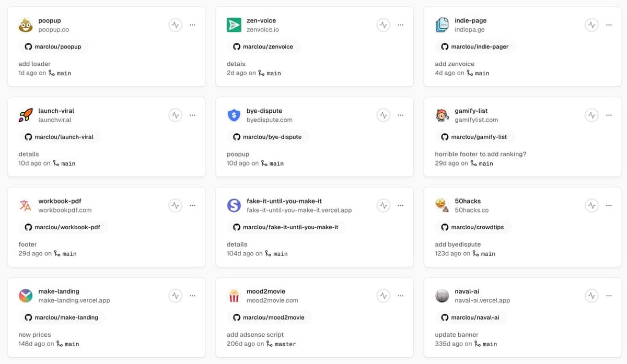View activity pulse for workbook-pdf project

click(176, 205)
